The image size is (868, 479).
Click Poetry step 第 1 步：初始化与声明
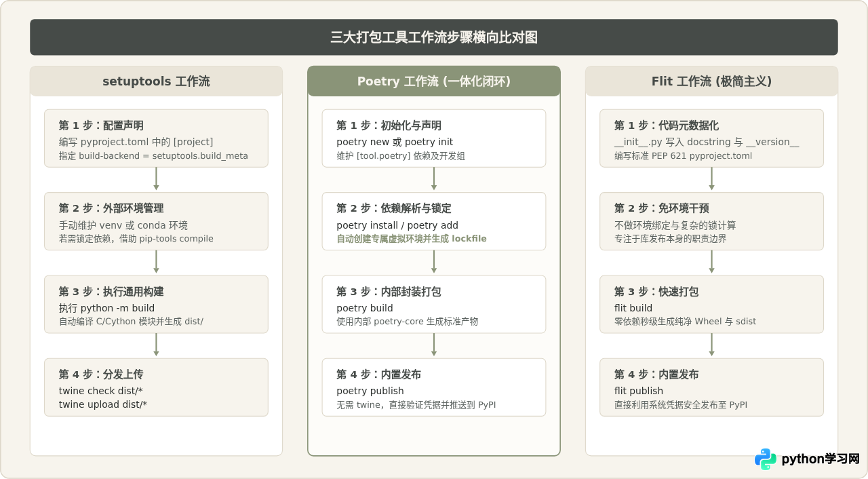tap(434, 138)
